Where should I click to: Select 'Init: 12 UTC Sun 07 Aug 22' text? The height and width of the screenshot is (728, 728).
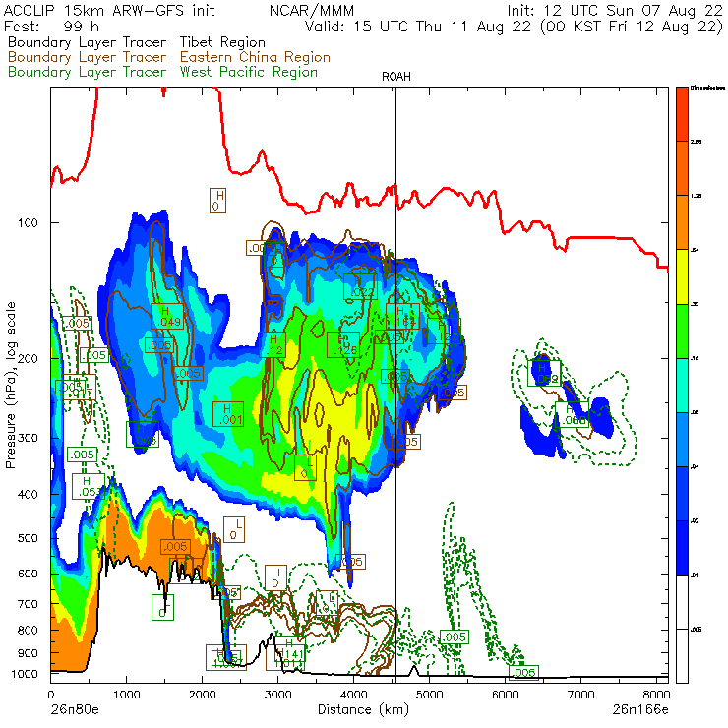tap(615, 10)
